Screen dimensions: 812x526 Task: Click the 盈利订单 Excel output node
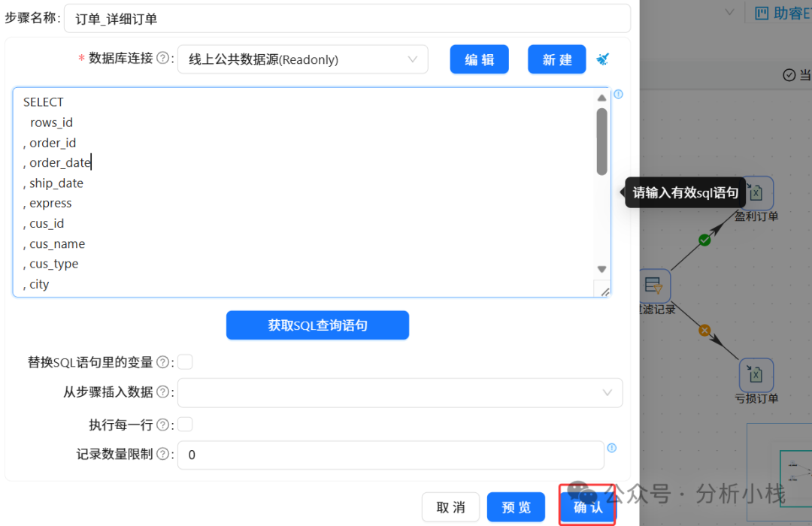click(x=756, y=193)
